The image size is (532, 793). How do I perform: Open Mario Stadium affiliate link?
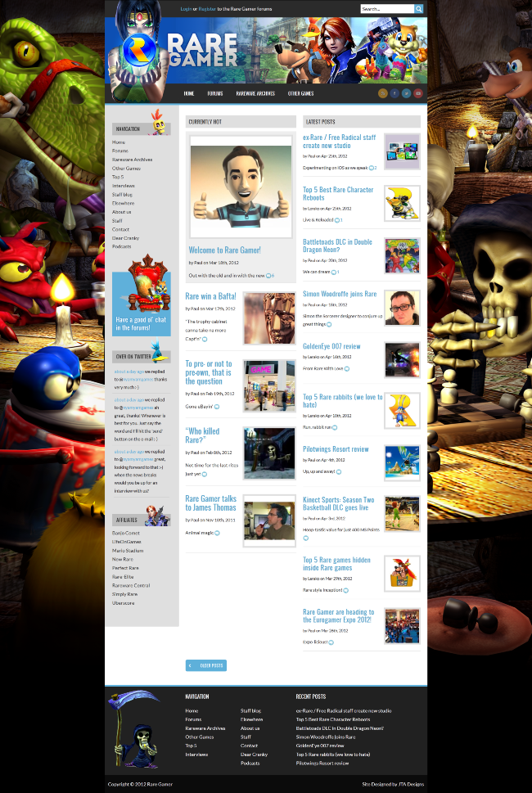[128, 551]
